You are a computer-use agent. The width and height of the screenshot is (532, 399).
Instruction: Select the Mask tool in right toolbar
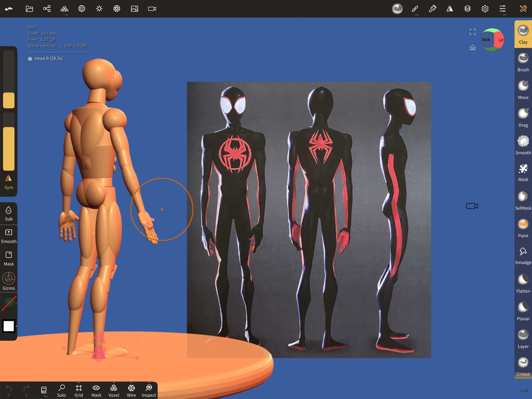point(523,172)
